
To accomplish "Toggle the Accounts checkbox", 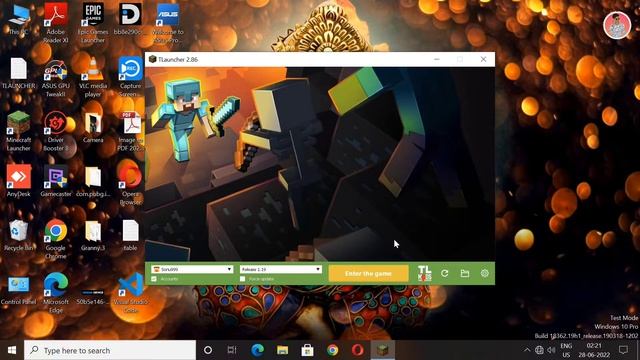I will pos(154,279).
